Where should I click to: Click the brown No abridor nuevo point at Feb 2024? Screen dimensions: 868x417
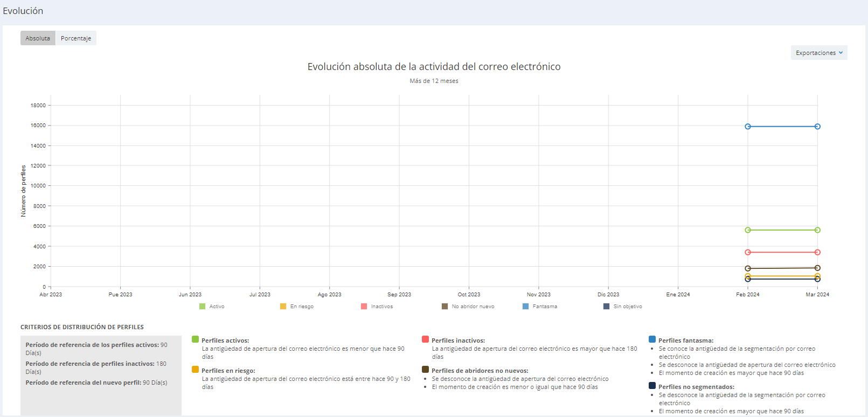click(748, 268)
